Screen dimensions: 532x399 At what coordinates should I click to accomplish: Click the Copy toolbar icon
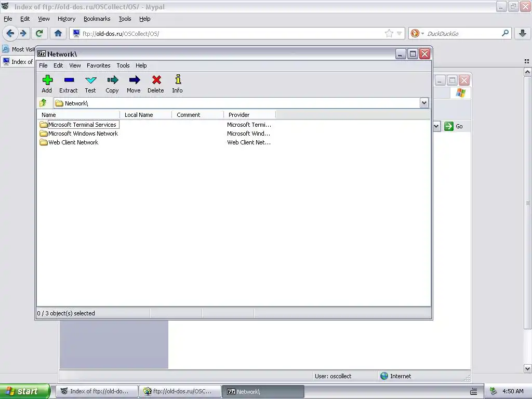112,84
